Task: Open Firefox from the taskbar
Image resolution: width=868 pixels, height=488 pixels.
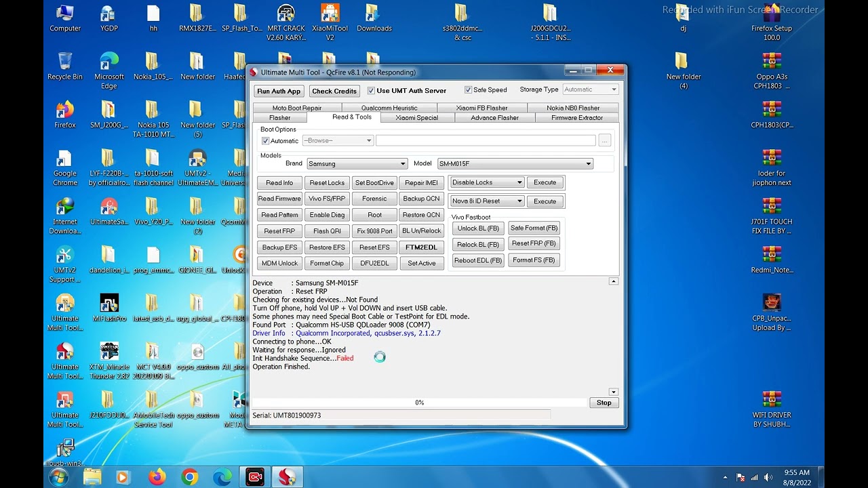Action: coord(157,477)
